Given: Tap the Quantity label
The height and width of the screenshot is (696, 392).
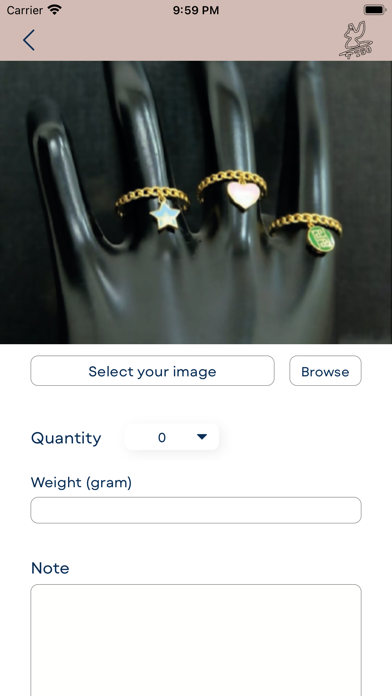Looking at the screenshot, I should tap(66, 438).
